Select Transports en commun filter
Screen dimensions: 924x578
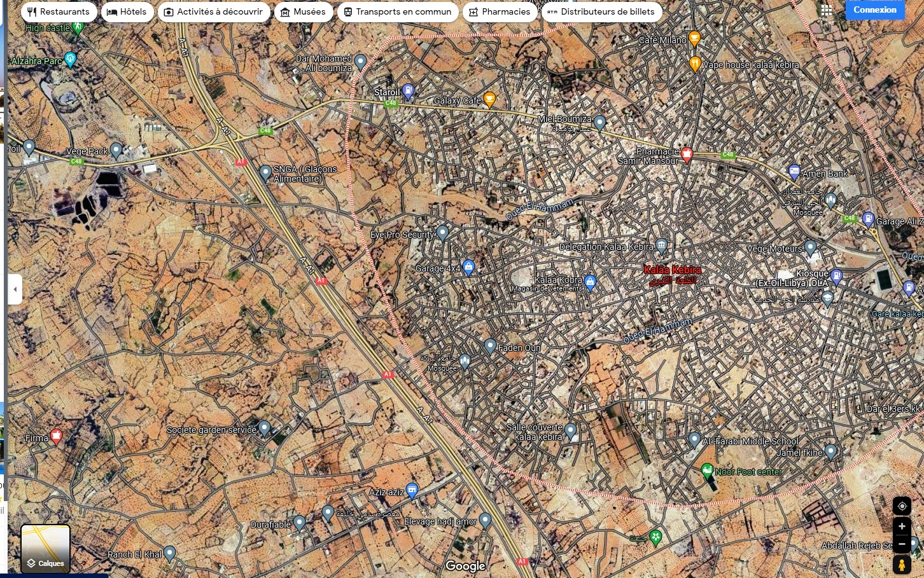[397, 12]
